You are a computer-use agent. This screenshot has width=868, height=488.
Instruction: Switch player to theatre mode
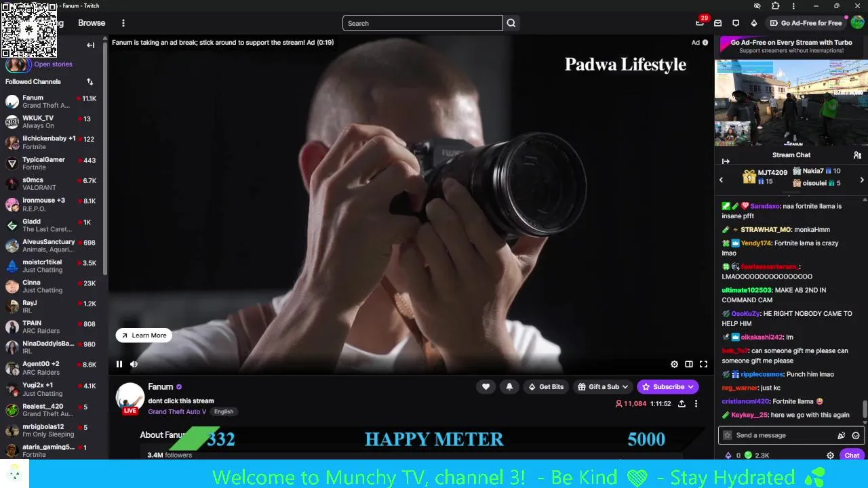pyautogui.click(x=689, y=364)
